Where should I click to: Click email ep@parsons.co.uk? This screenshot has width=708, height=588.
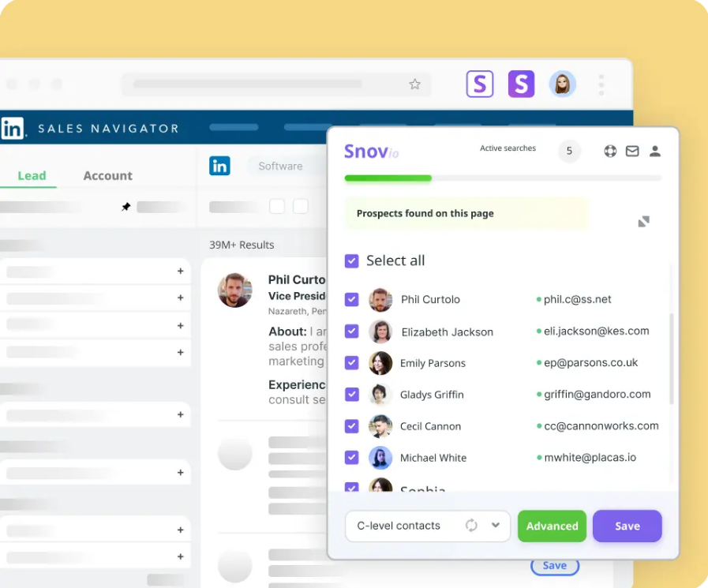(x=590, y=362)
